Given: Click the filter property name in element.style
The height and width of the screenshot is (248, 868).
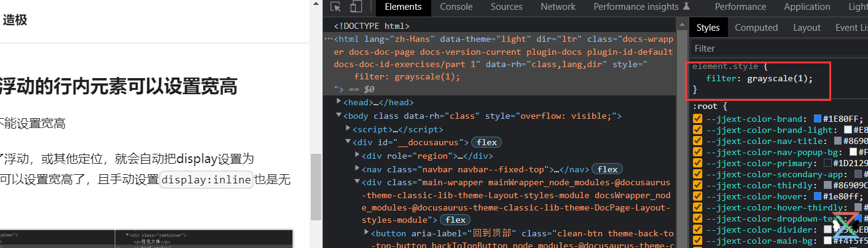Looking at the screenshot, I should coord(722,79).
